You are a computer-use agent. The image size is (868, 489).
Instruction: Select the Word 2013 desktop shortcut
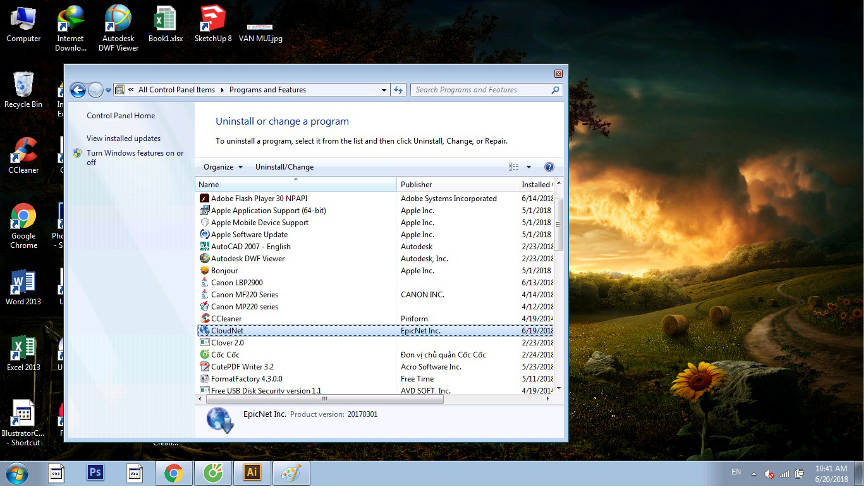click(x=23, y=287)
